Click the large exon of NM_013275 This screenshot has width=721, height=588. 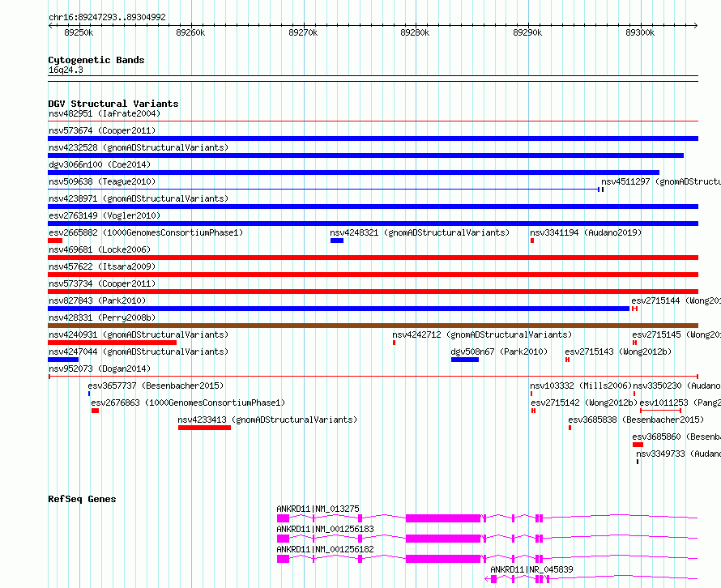(443, 518)
